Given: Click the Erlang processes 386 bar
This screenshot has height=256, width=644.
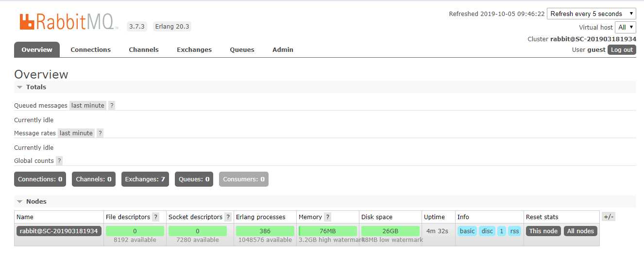Looking at the screenshot, I should click(265, 231).
